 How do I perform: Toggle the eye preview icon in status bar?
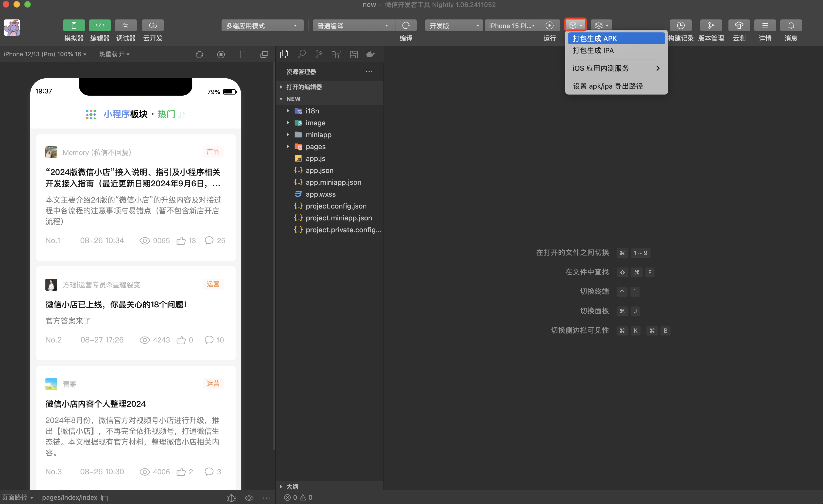[x=249, y=498]
